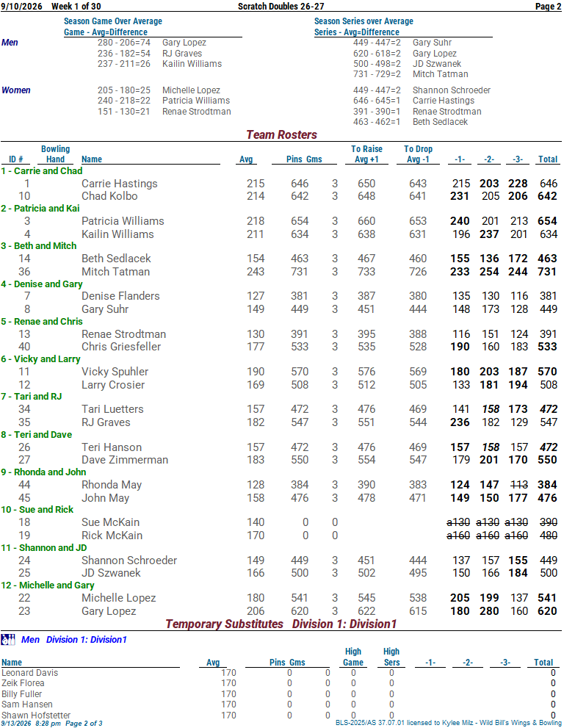
Task: Select substitute 'Leonard Davis'
Action: [29, 672]
